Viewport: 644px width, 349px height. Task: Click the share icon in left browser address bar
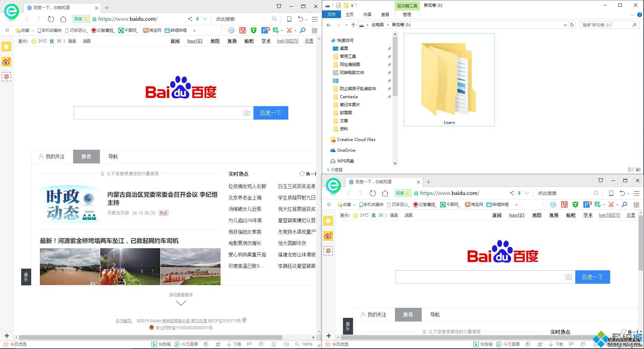click(190, 19)
